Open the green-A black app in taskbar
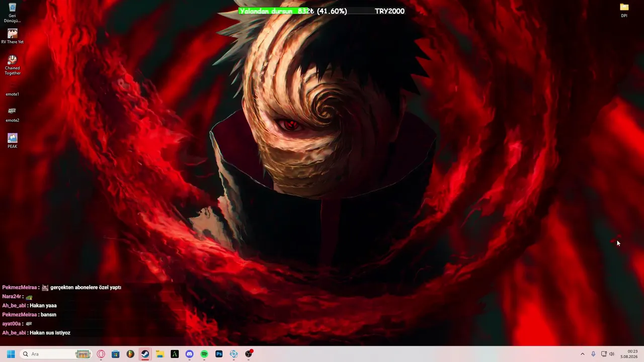Screen dimensions: 644x362 coord(175,354)
